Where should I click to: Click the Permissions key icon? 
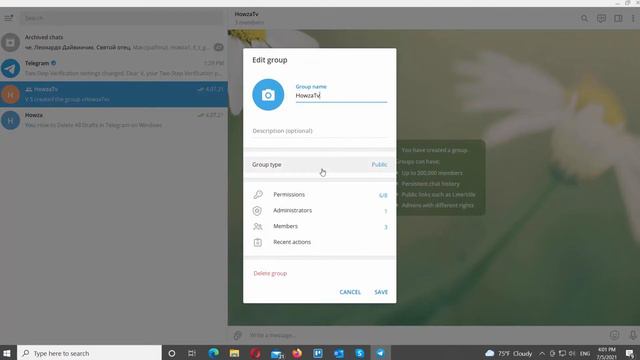point(258,195)
